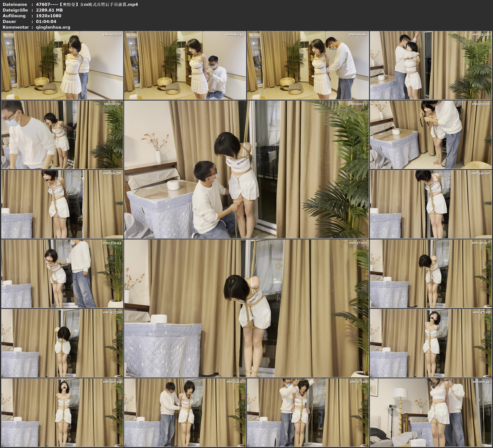Click the 00:40:27 thumbnail
The image size is (493, 448).
[x=431, y=274]
